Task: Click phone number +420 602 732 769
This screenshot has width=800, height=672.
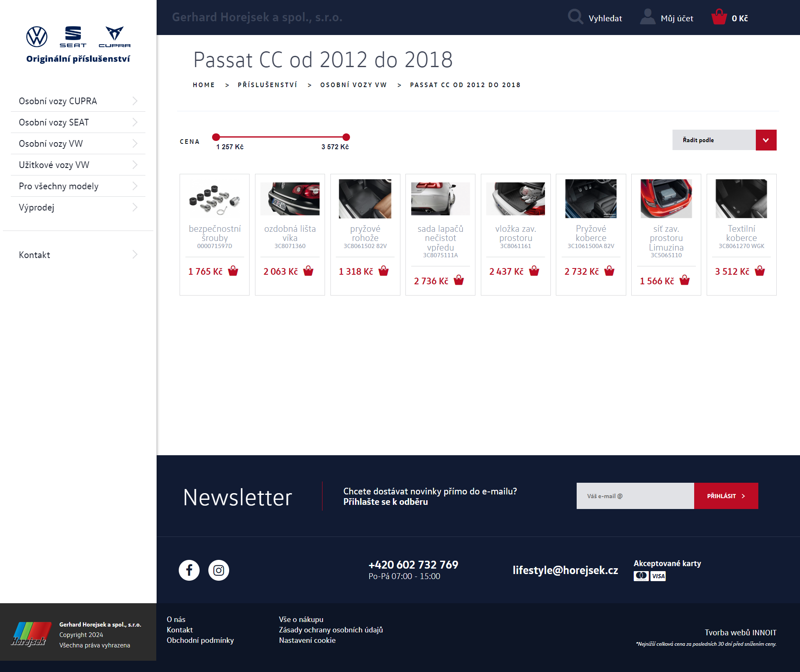Action: pyautogui.click(x=413, y=564)
